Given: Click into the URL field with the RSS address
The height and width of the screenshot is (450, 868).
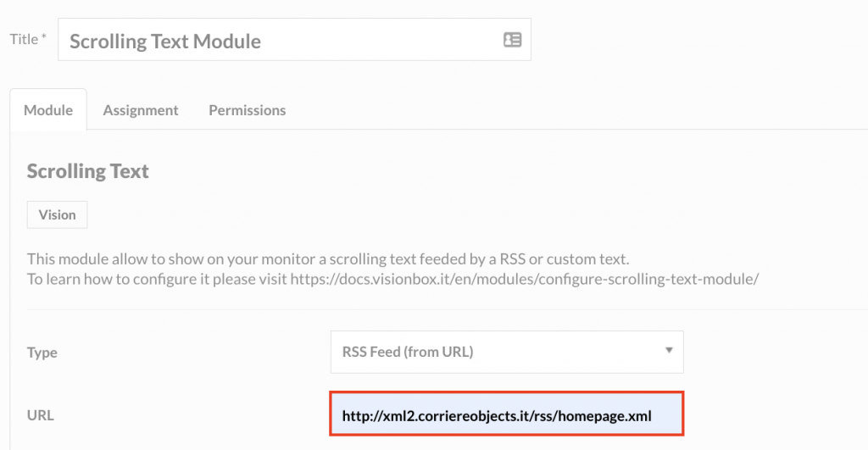Looking at the screenshot, I should pyautogui.click(x=507, y=414).
